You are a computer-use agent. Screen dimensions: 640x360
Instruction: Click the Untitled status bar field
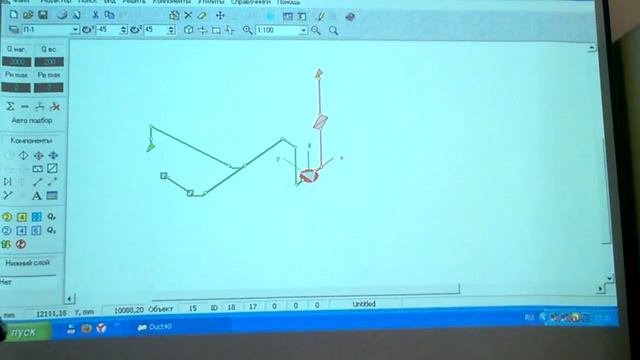(364, 304)
